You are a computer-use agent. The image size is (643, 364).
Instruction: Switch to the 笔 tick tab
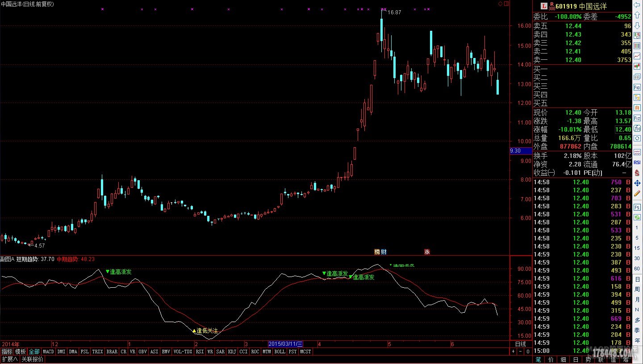539,359
